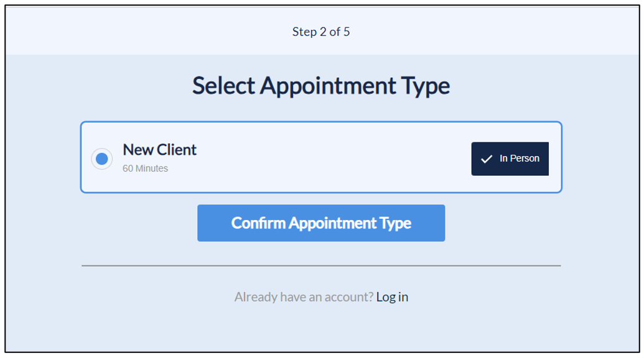Click the Select Appointment Type heading
644x358 pixels.
(x=321, y=86)
